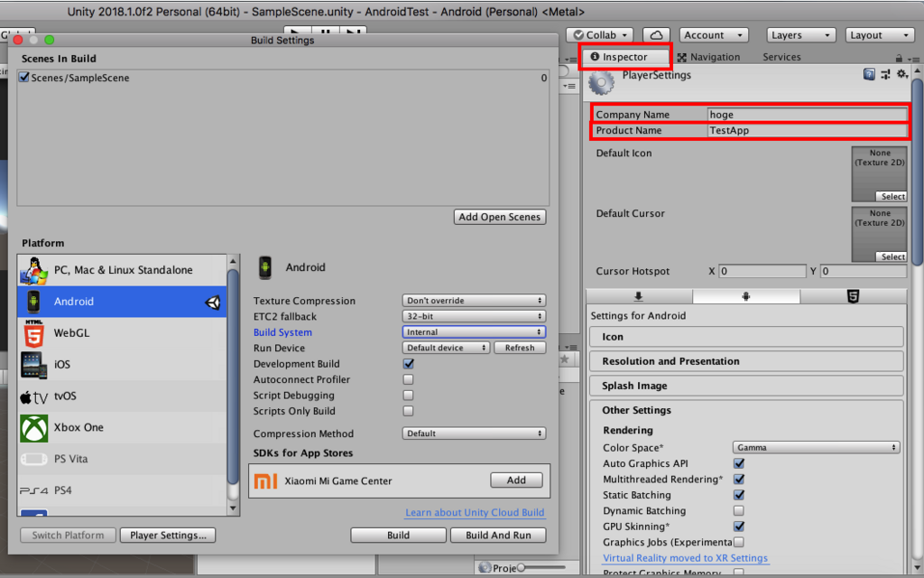Enable Autoconnect Profiler checkbox
This screenshot has height=578, width=924.
click(x=408, y=380)
